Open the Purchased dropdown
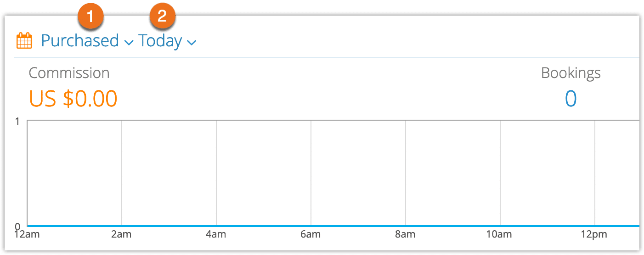This screenshot has height=255, width=644. click(x=87, y=41)
